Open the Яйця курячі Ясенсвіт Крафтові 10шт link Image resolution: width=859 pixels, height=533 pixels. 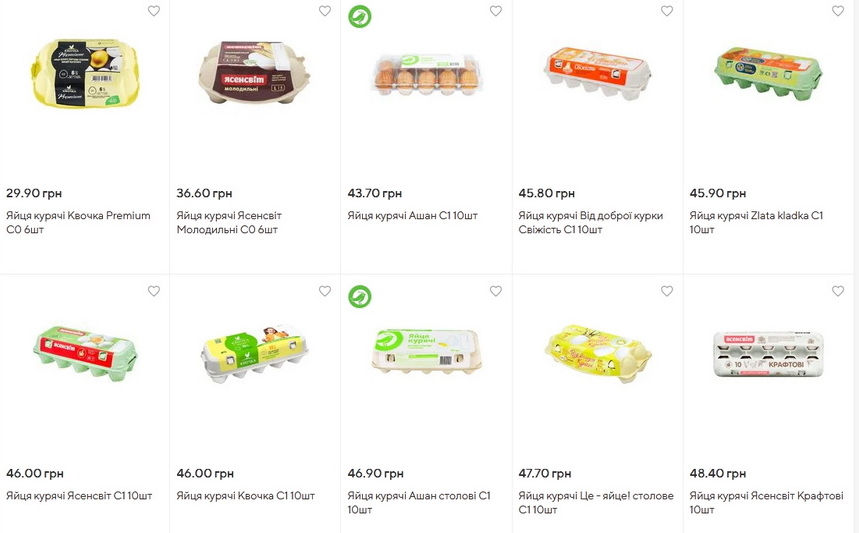(x=766, y=502)
